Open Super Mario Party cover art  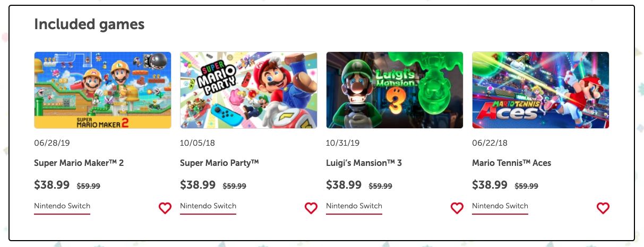coord(248,90)
